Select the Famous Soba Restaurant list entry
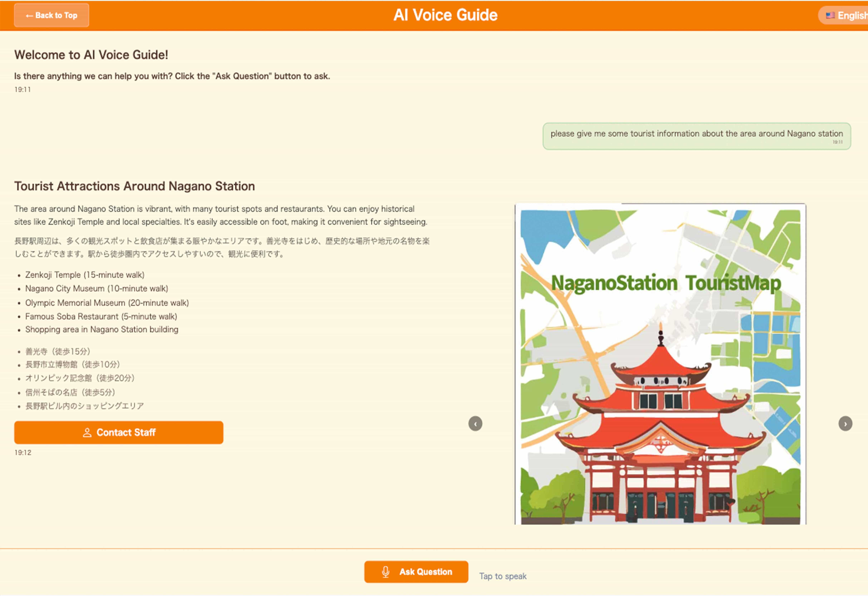 (101, 317)
